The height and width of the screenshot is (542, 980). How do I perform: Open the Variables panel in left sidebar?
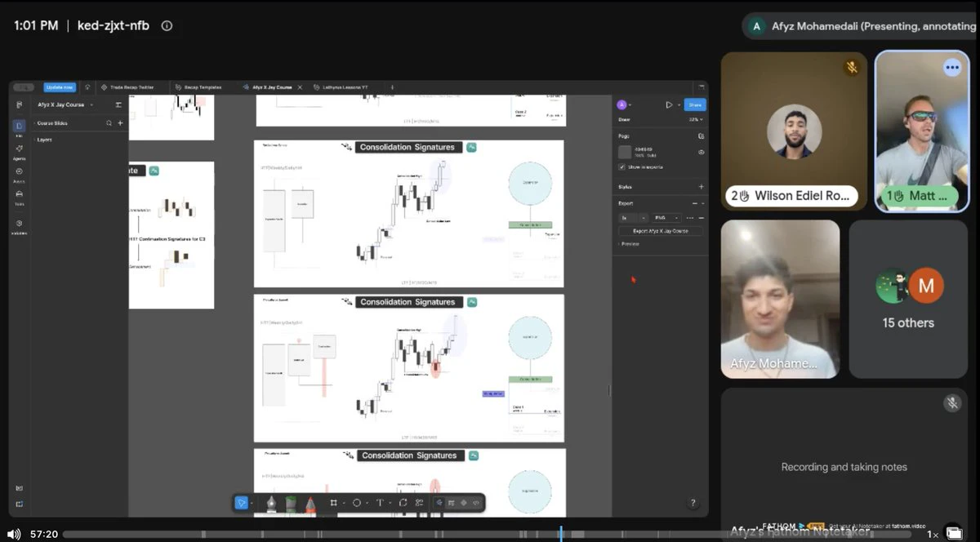pos(19,226)
